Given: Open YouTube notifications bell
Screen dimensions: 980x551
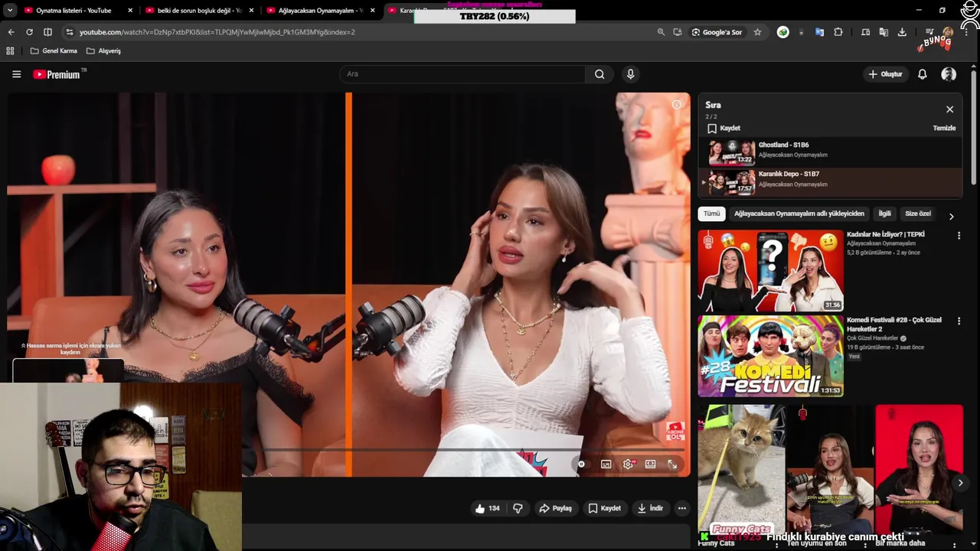Looking at the screenshot, I should coord(923,74).
